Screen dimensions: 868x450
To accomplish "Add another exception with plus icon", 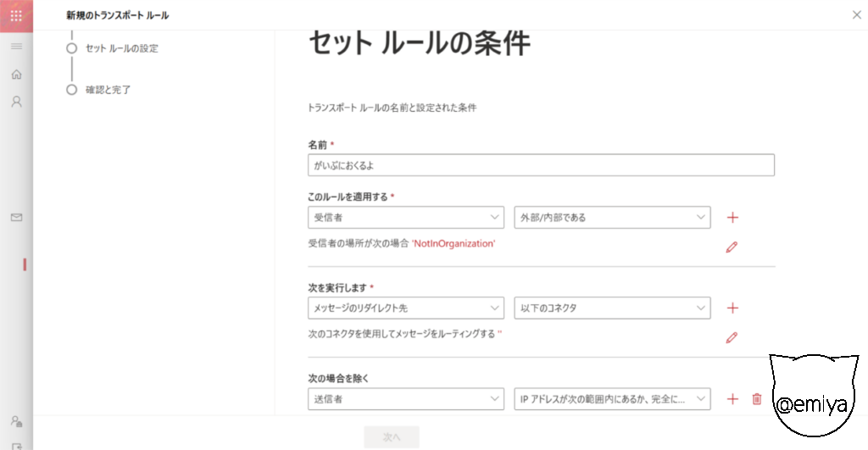I will (x=733, y=399).
